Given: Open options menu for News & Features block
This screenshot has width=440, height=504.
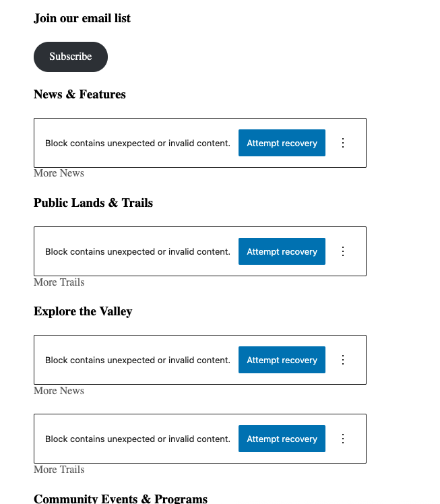Looking at the screenshot, I should coord(343,143).
